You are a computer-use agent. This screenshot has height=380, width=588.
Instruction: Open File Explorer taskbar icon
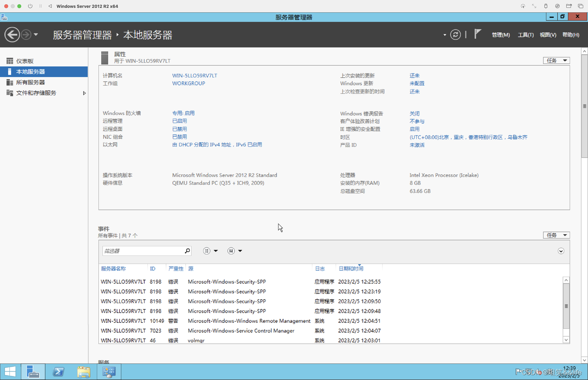pyautogui.click(x=84, y=372)
